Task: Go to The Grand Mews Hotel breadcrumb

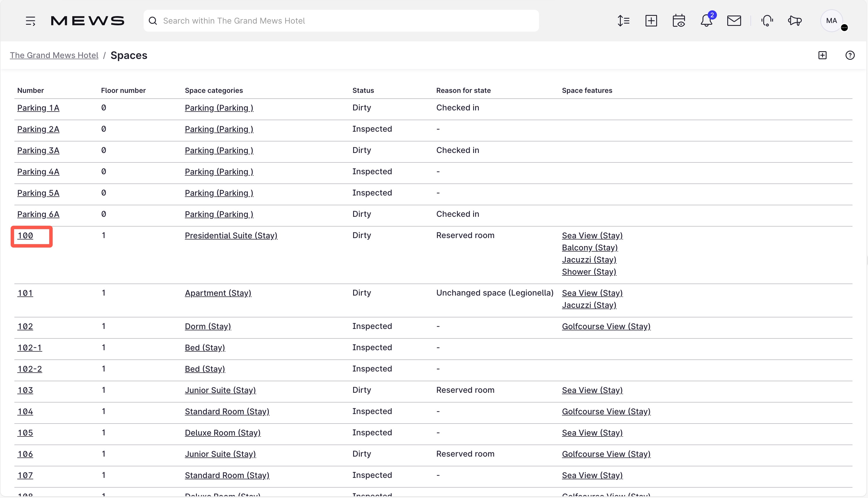Action: [x=54, y=55]
